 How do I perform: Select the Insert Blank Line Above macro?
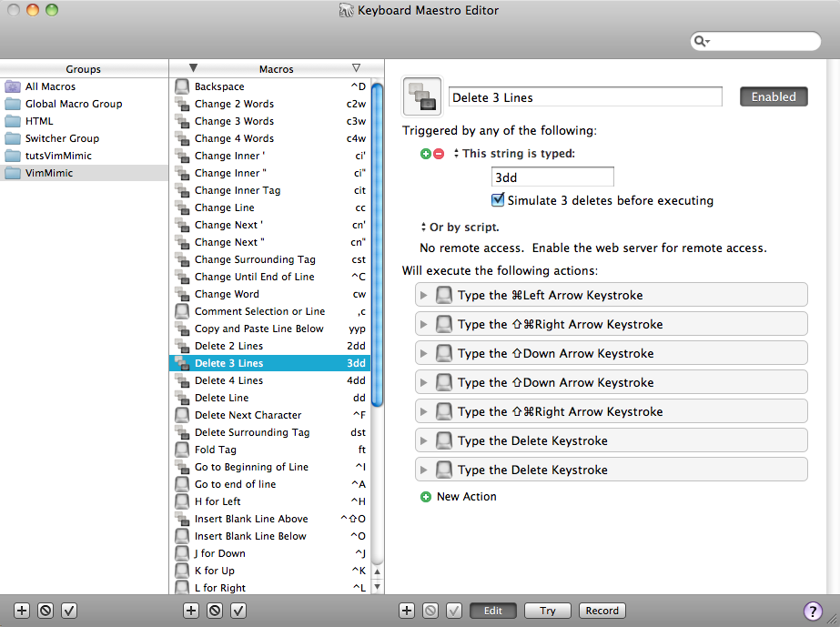tap(270, 519)
